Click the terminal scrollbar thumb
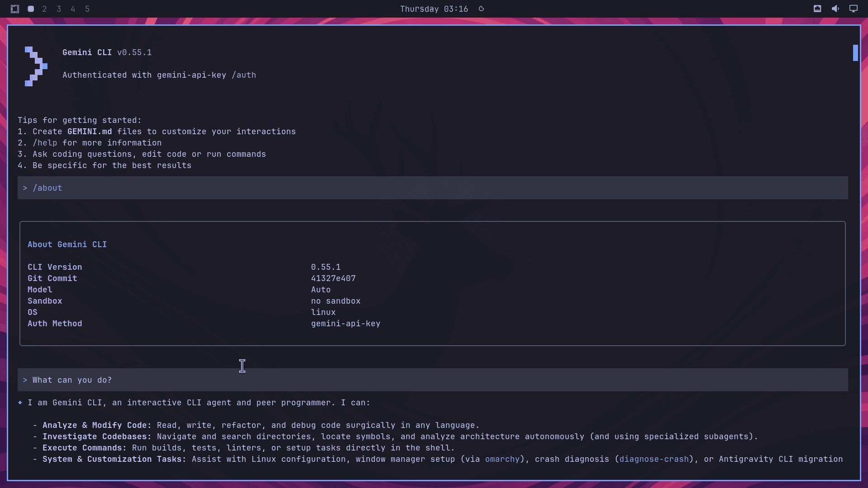 click(x=855, y=53)
